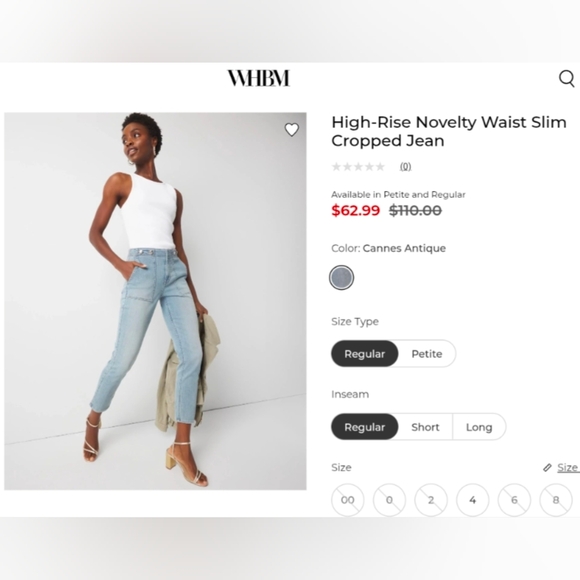The image size is (580, 580).
Task: Switch size type to Petite
Action: tap(427, 354)
